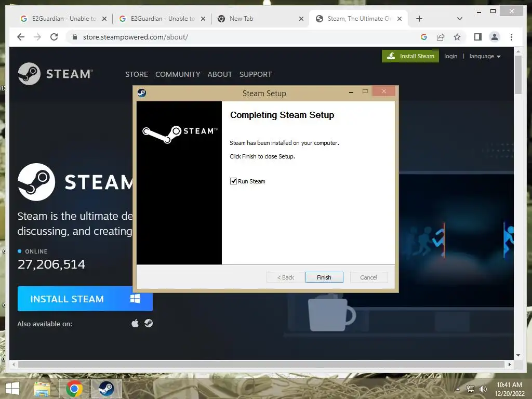Open the Chrome three-dot menu
532x399 pixels.
[511, 37]
